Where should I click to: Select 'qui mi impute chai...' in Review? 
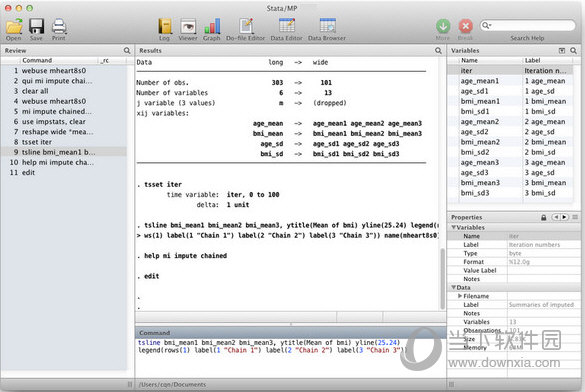click(64, 81)
